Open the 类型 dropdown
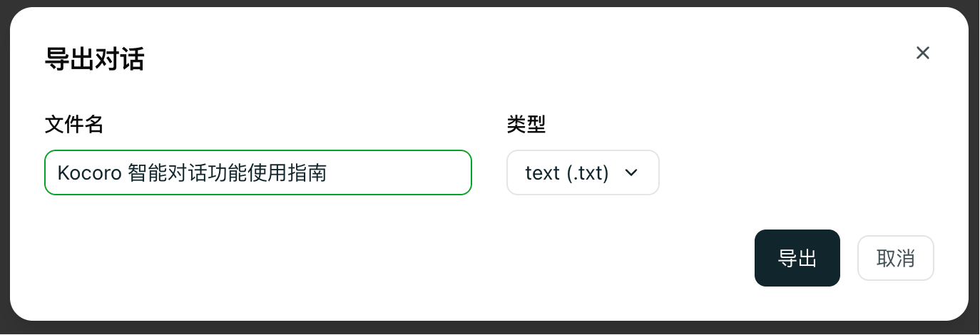 (x=582, y=172)
